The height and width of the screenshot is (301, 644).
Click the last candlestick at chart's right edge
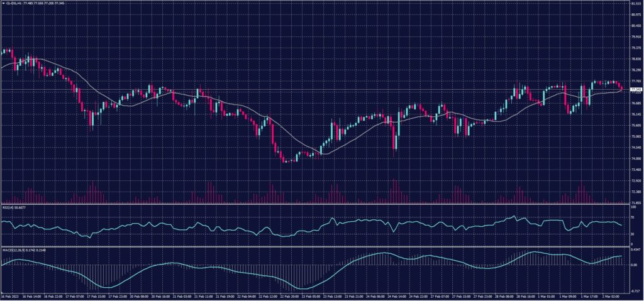[621, 88]
